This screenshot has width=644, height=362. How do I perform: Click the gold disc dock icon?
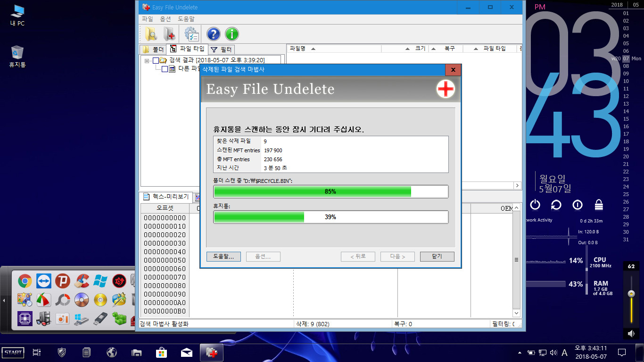(100, 300)
